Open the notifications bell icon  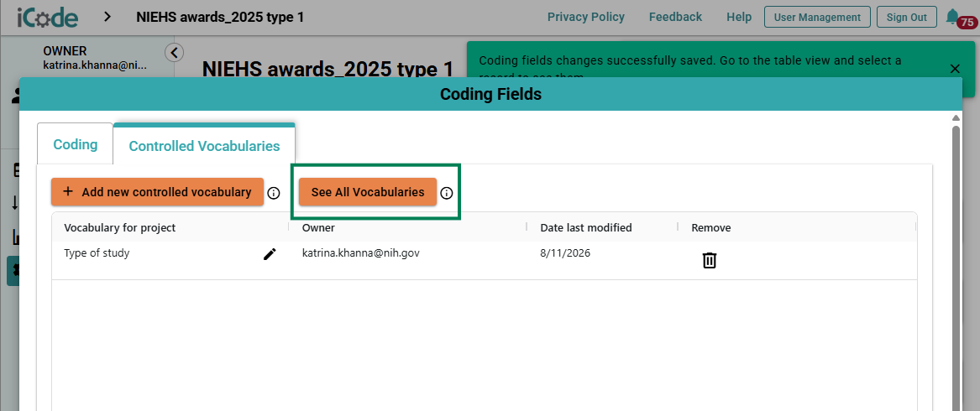tap(952, 16)
